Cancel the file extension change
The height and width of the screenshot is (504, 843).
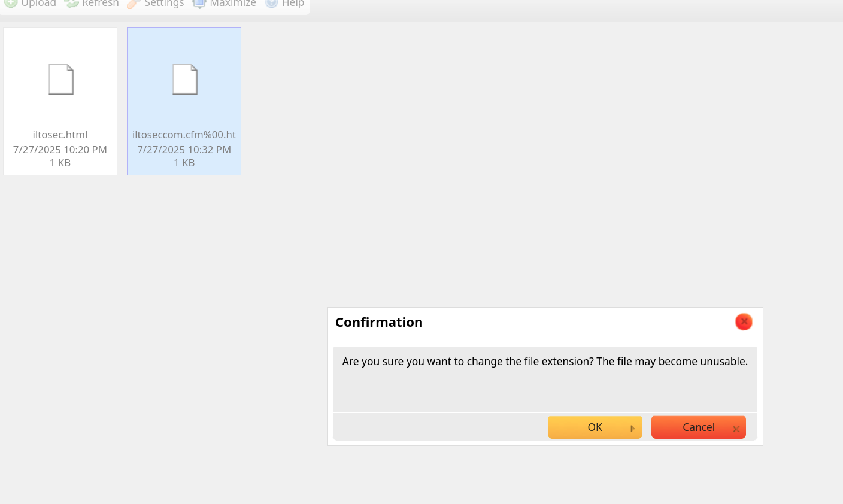[699, 427]
